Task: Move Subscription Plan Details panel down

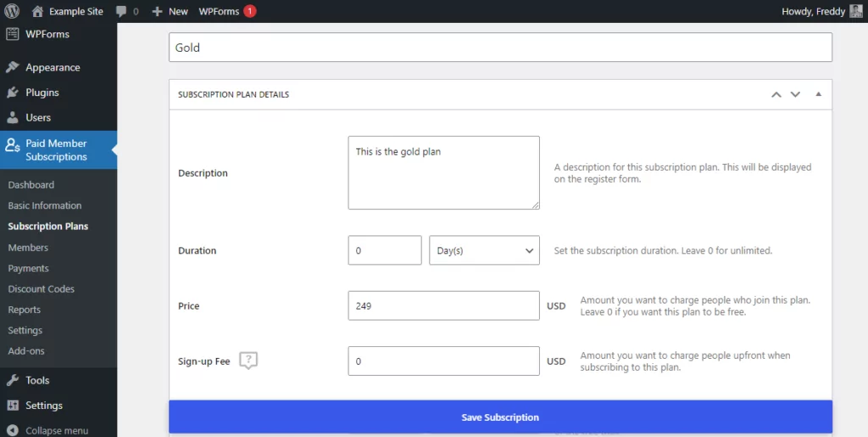Action: (795, 95)
